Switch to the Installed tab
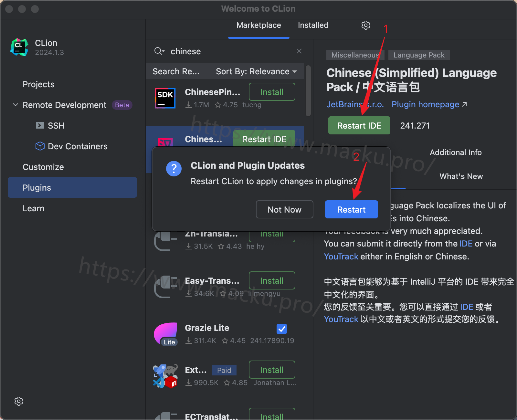Image resolution: width=517 pixels, height=420 pixels. [313, 25]
